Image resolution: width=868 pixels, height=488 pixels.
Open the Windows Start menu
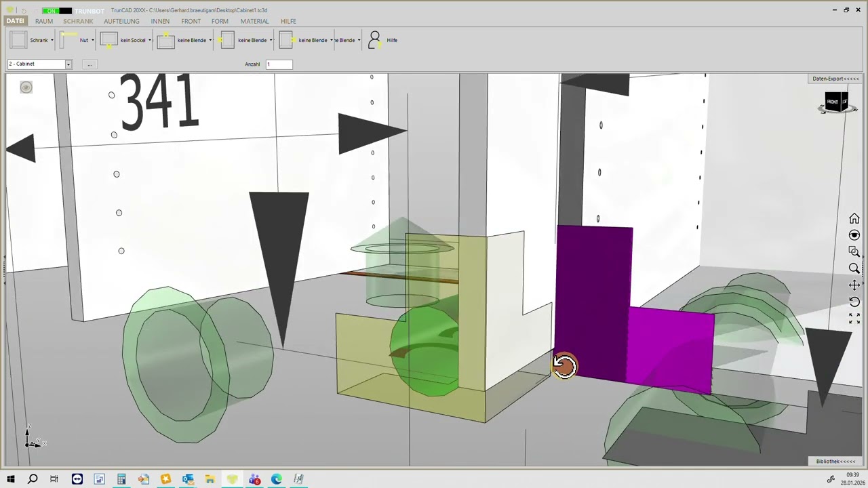click(x=10, y=479)
